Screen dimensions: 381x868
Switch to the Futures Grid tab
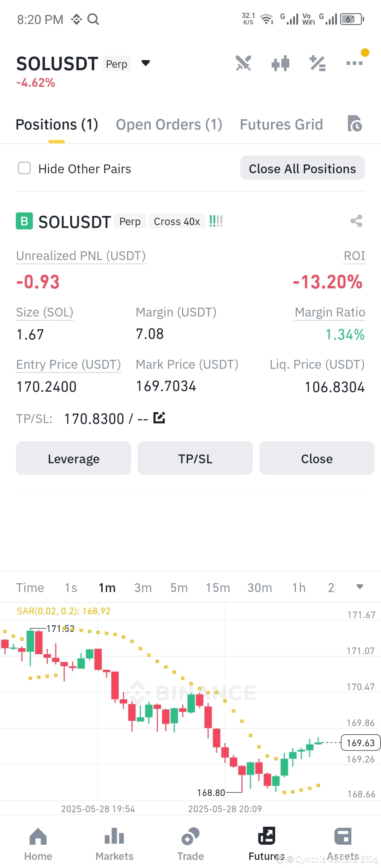coord(281,125)
